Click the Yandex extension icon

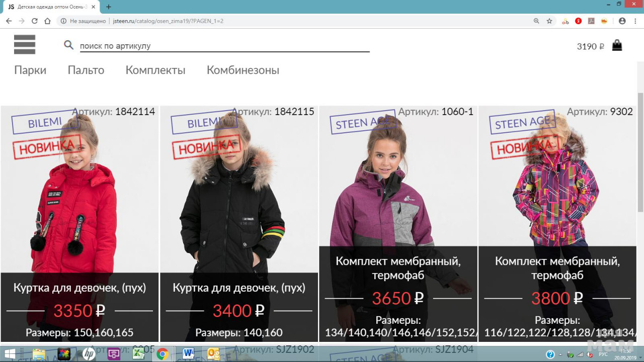(579, 21)
